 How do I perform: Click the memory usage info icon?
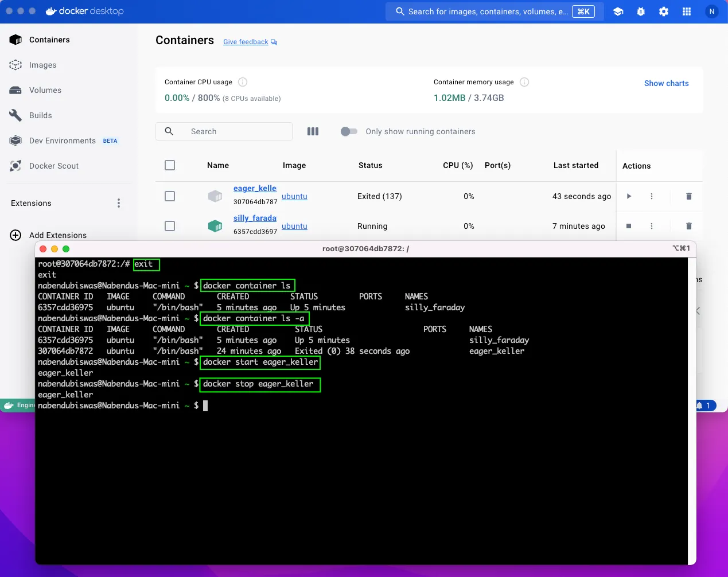(x=524, y=82)
